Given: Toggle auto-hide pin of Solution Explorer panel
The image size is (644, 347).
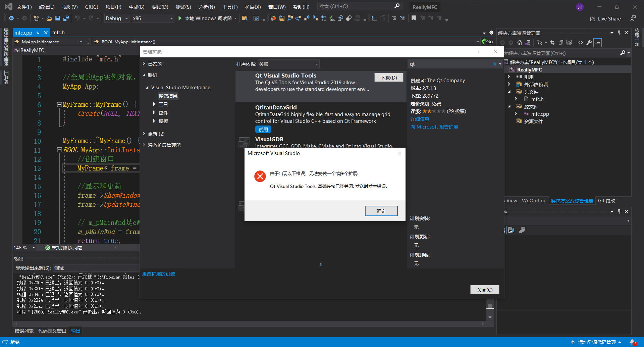Looking at the screenshot, I should [619, 33].
